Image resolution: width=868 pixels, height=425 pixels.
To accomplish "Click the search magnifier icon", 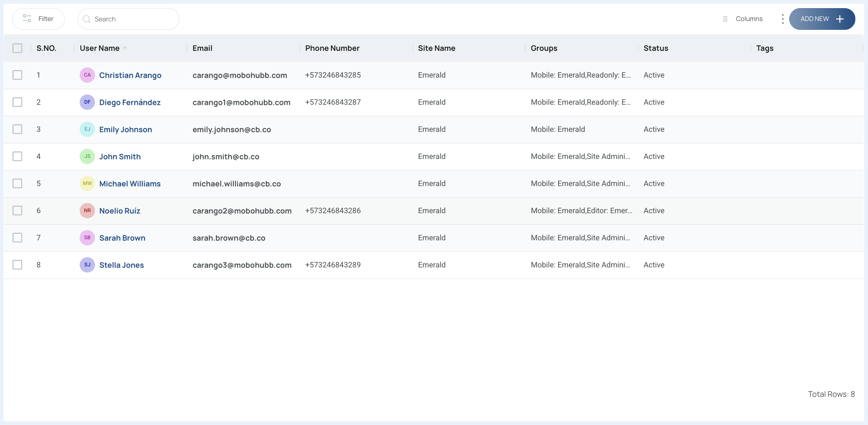I will (86, 19).
